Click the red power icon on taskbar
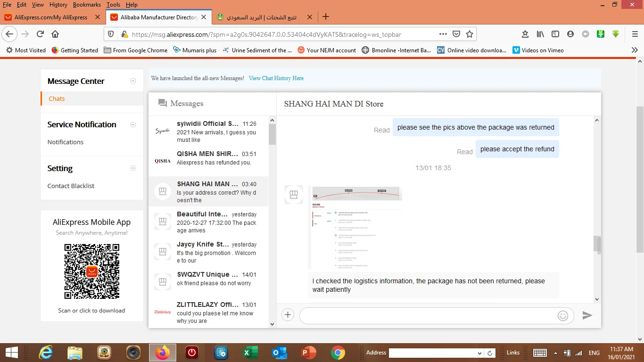 click(192, 353)
